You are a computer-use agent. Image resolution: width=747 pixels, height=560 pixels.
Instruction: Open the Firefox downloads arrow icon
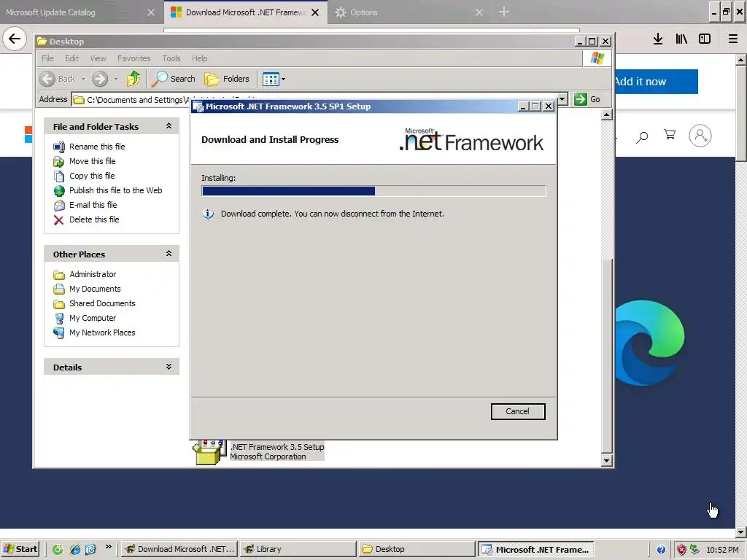click(x=658, y=39)
